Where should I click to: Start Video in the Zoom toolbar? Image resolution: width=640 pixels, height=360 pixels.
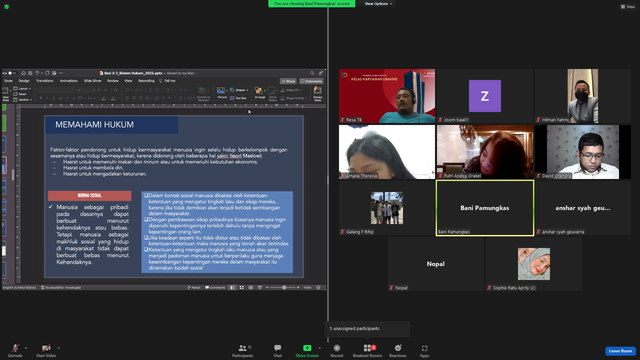(x=46, y=350)
